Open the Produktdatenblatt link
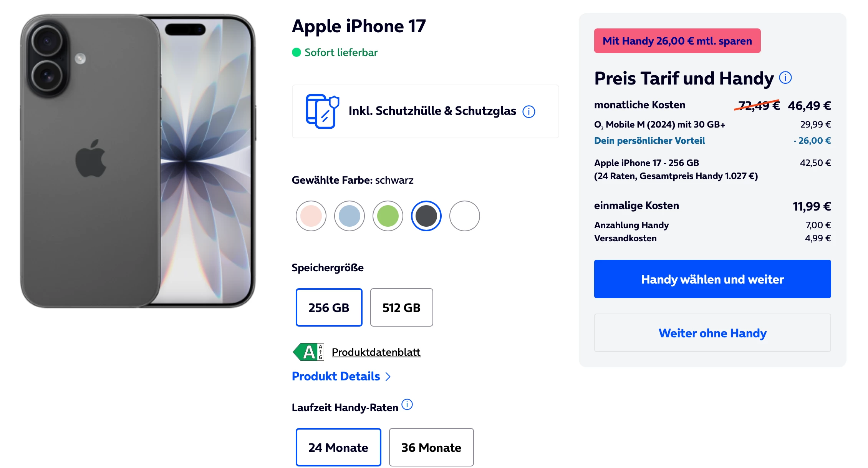This screenshot has height=468, width=868. [376, 352]
